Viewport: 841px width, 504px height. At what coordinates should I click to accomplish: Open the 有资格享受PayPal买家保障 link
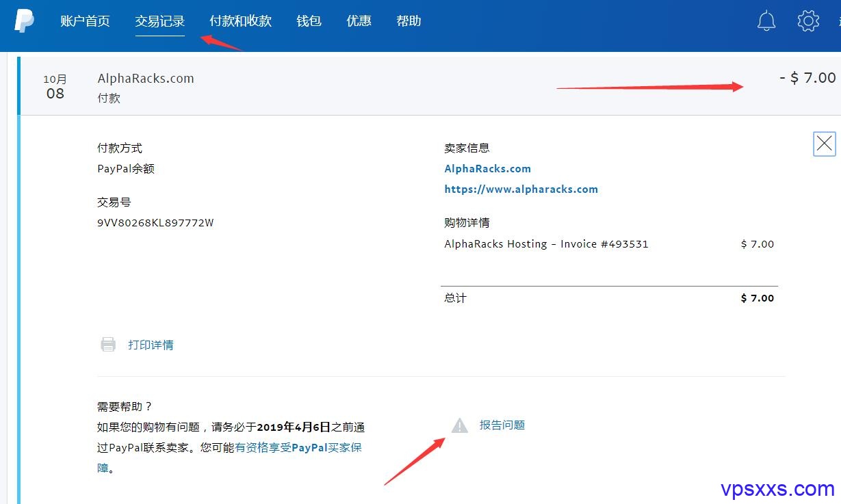coord(298,448)
